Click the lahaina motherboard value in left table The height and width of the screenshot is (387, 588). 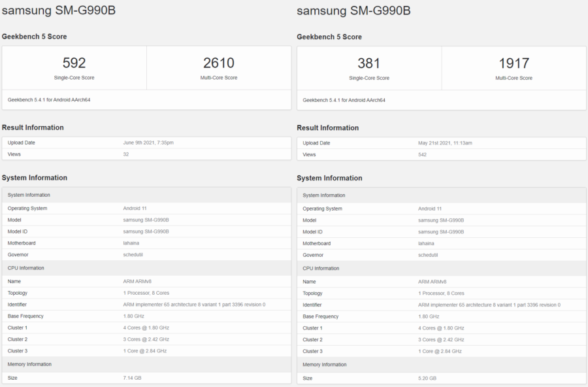133,243
